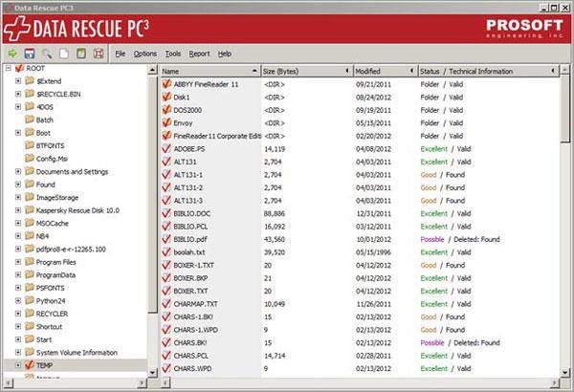574x392 pixels.
Task: Expand the System Volume Information node
Action: [x=18, y=352]
